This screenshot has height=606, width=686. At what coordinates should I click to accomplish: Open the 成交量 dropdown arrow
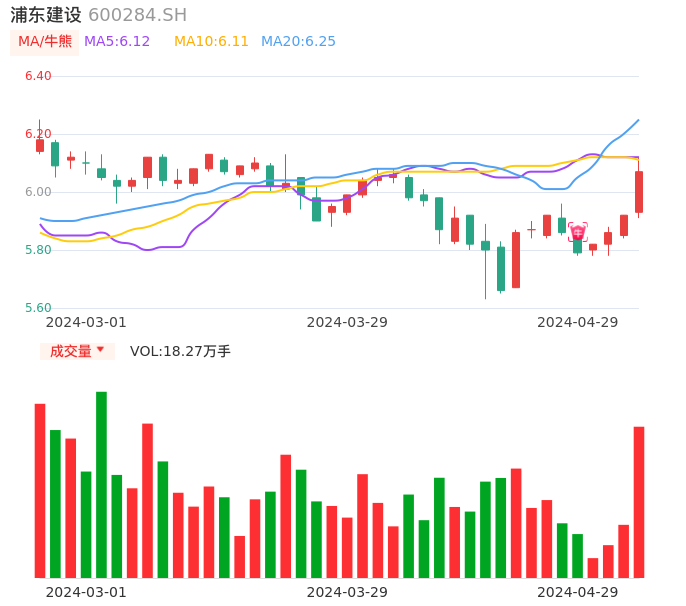click(x=100, y=350)
